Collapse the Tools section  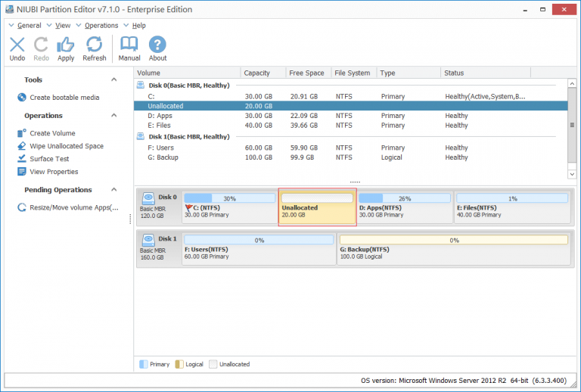(x=114, y=79)
